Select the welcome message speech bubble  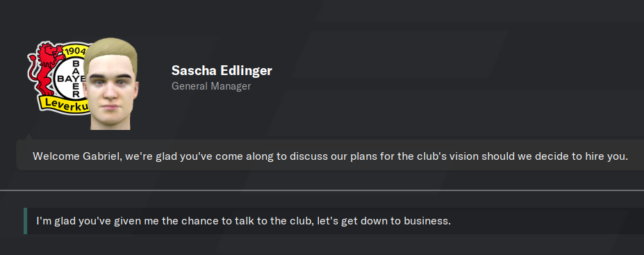pos(330,155)
